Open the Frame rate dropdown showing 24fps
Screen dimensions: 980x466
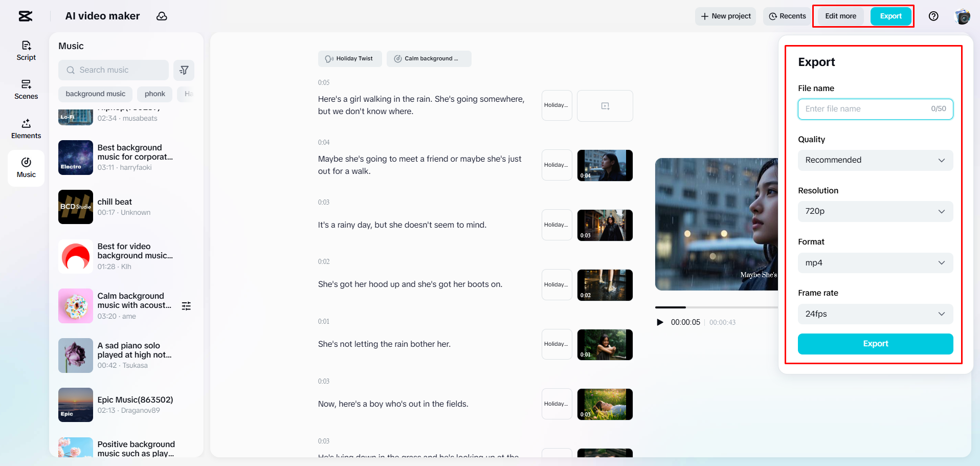[x=875, y=314]
